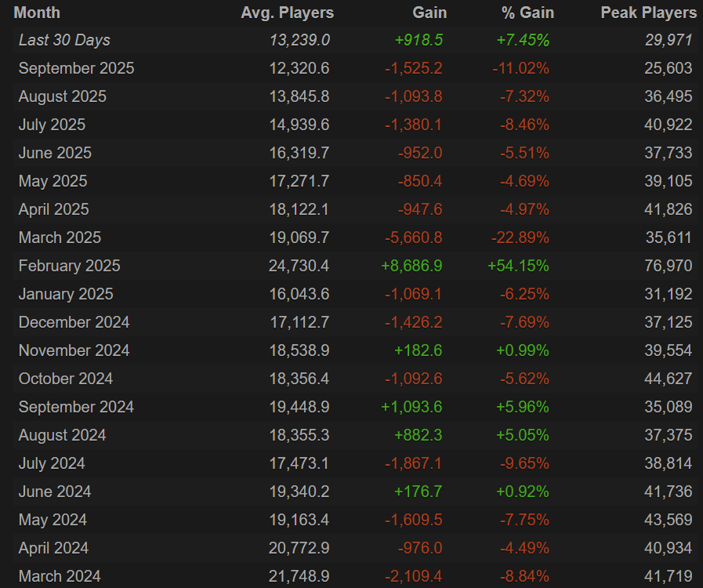Select the -8.46% gain percentage
The width and height of the screenshot is (703, 588).
click(x=524, y=125)
